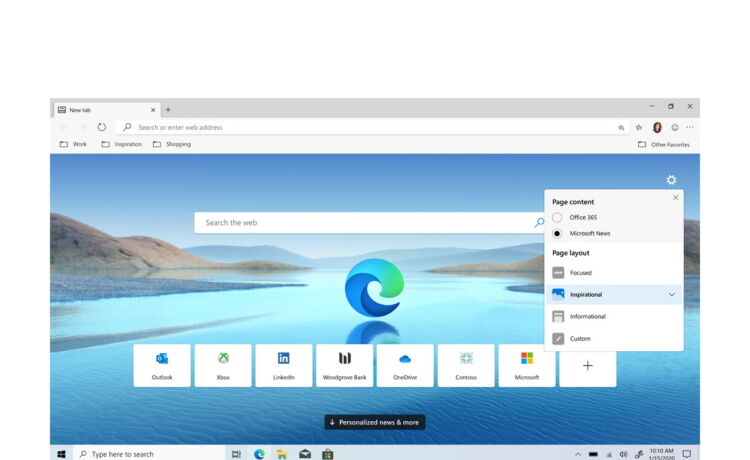Click the taskbar Type here to search box
This screenshot has width=750, height=460.
149,454
